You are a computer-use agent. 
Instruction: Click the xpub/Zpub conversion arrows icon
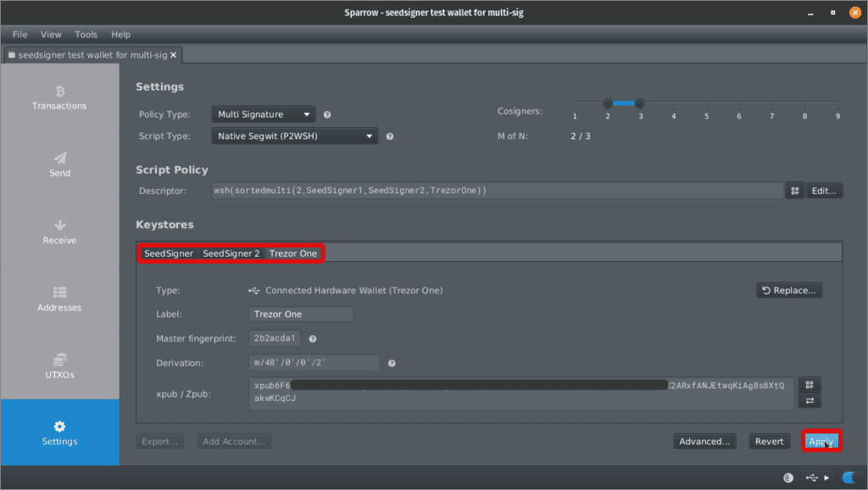coord(810,401)
